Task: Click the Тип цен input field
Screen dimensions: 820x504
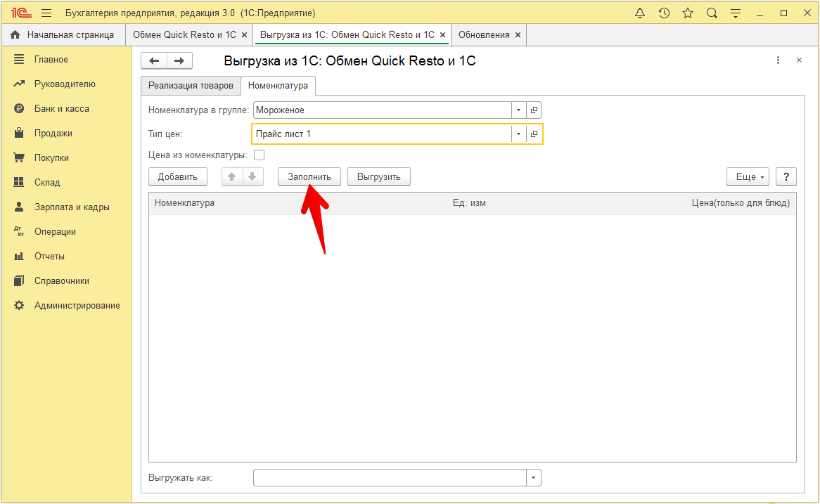Action: click(383, 134)
